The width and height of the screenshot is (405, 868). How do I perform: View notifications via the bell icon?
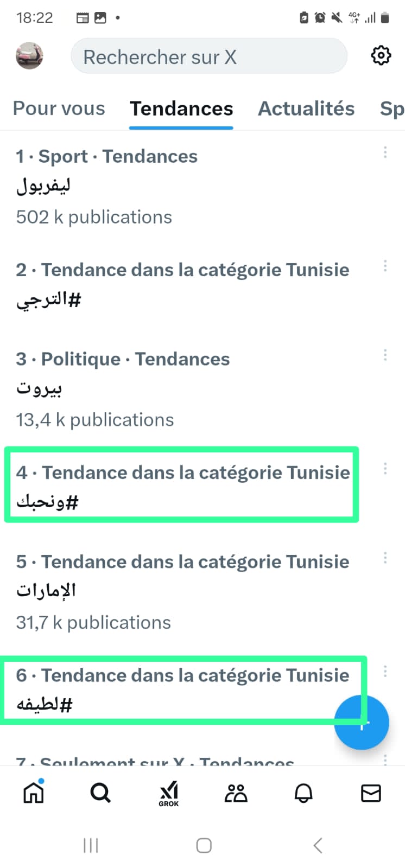tap(303, 793)
